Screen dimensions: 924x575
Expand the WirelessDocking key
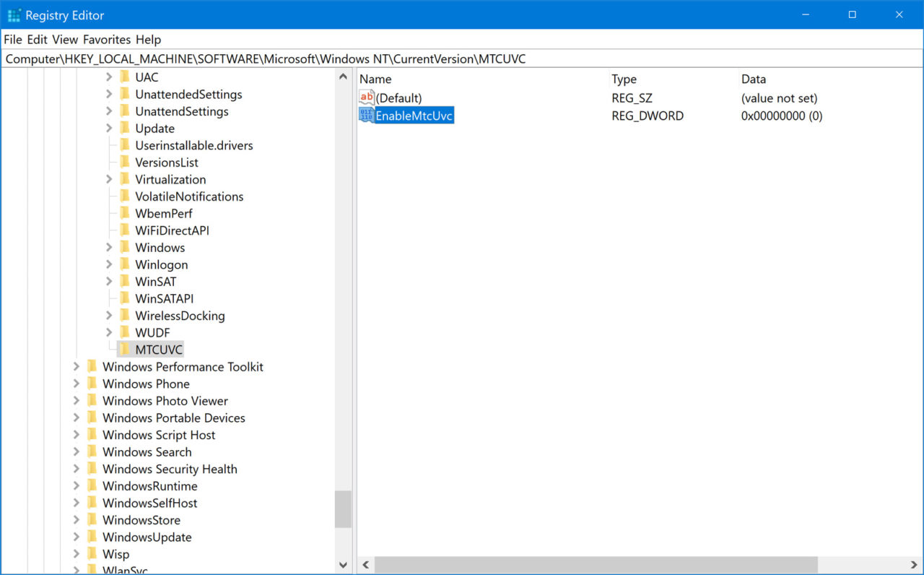[x=109, y=316]
